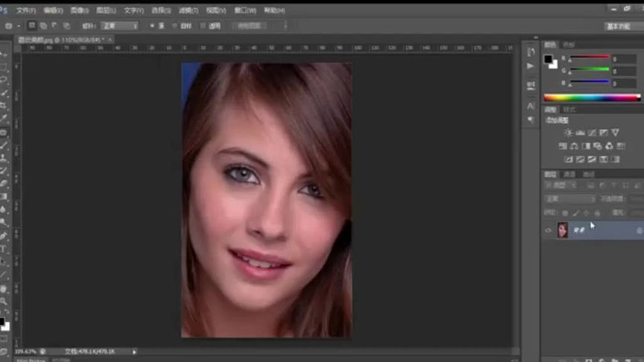Switch to the 色板 tab

click(x=569, y=44)
